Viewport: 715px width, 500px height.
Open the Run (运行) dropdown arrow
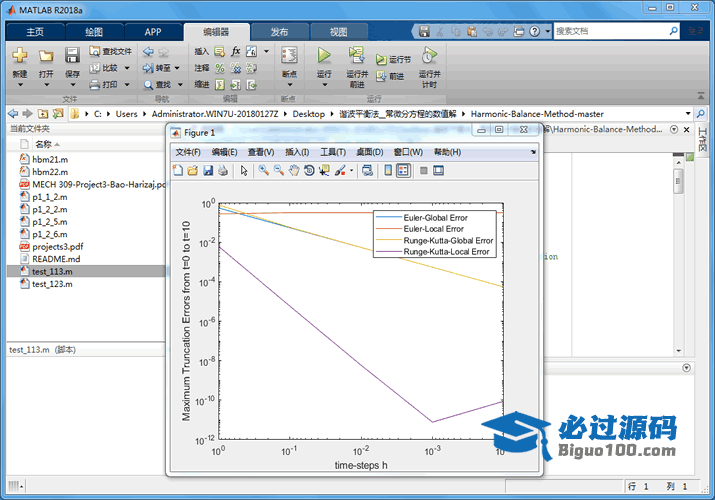(x=324, y=85)
